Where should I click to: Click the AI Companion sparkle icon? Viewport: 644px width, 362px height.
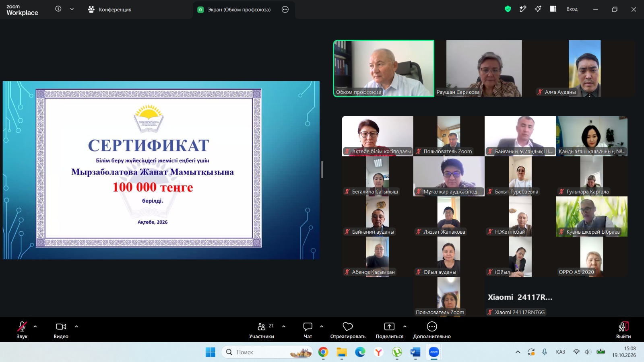538,9
